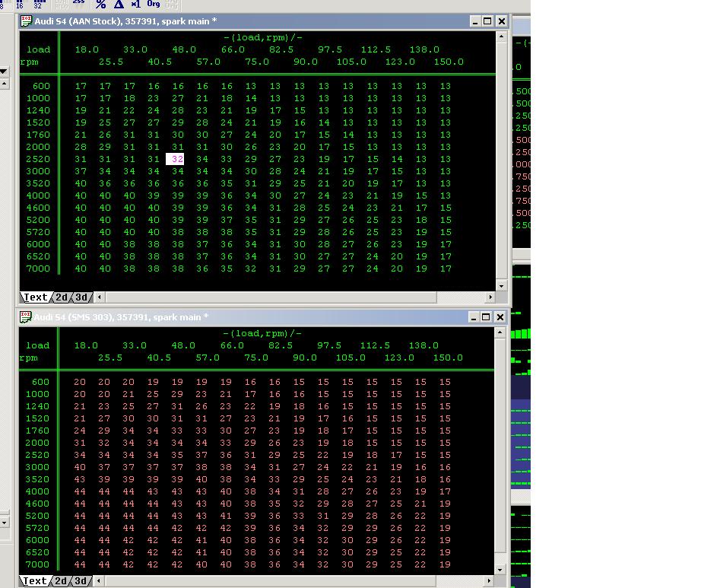
Task: Click the 2520 rpm row label in AAN Stock
Action: tap(38, 160)
